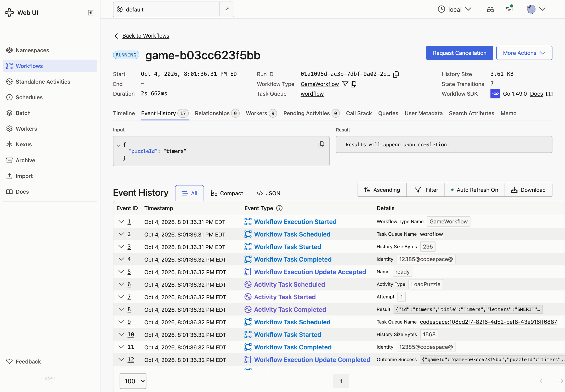Expand event 8 Activity Task Completed
The image size is (565, 392).
point(121,309)
